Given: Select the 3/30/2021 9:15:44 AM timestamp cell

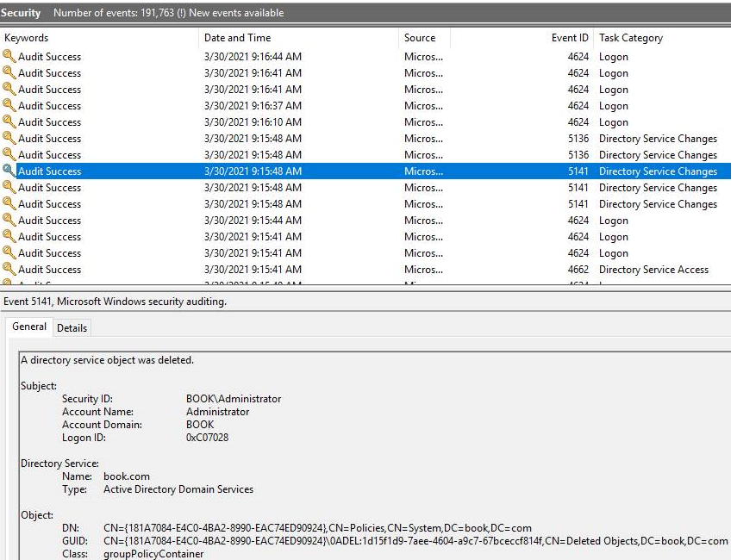Looking at the screenshot, I should [253, 221].
